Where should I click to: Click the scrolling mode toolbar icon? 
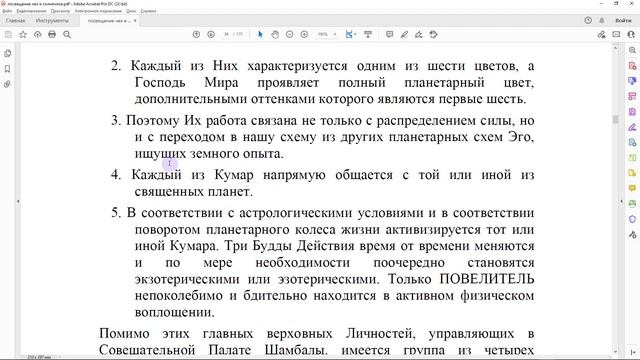coord(368,35)
